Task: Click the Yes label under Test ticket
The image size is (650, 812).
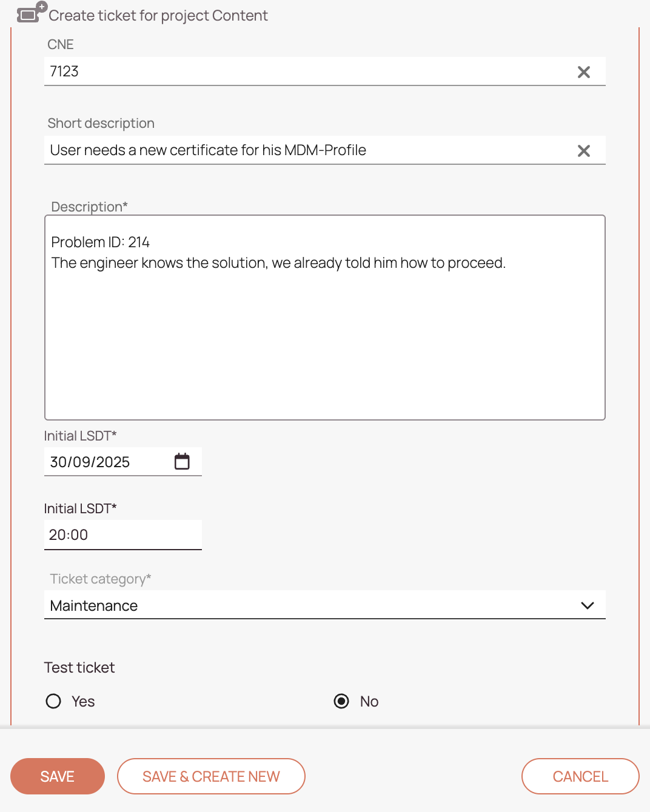Action: click(83, 701)
